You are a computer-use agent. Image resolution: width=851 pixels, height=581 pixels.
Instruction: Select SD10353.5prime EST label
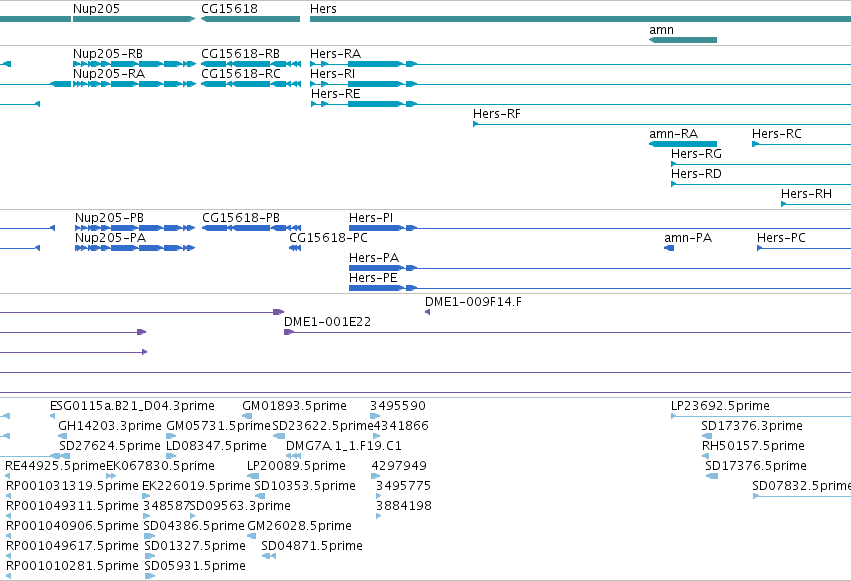tap(304, 486)
